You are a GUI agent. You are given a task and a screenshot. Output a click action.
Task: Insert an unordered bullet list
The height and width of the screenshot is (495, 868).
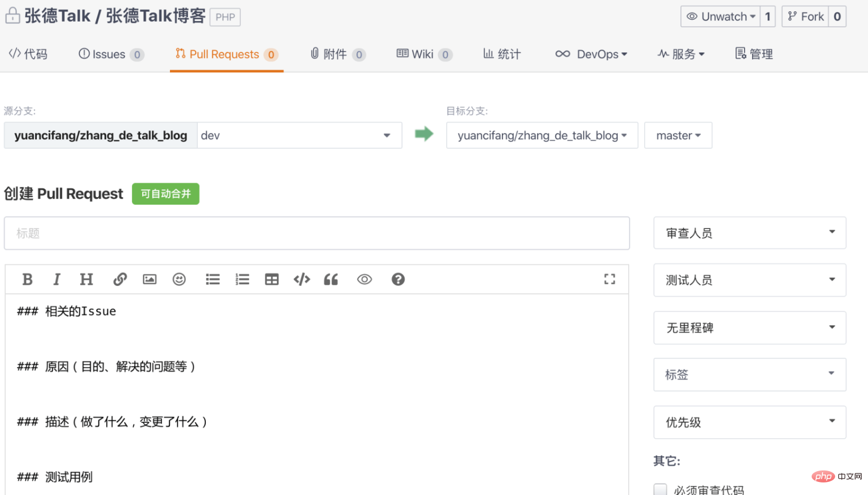point(213,279)
